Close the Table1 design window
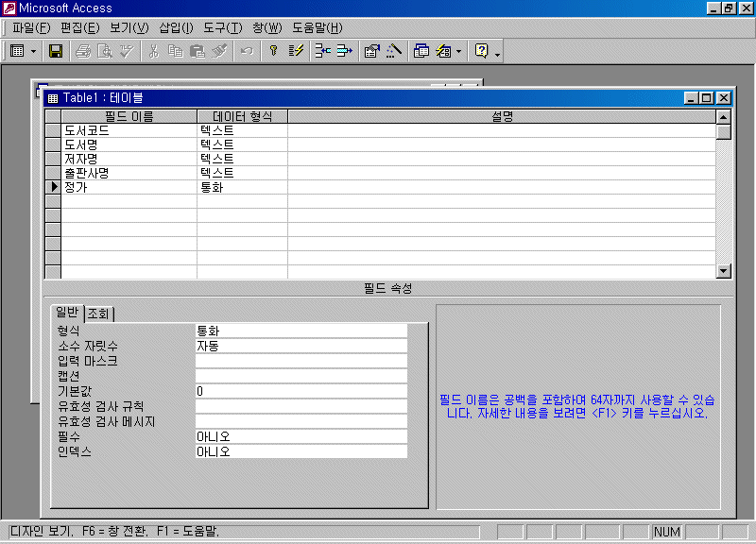This screenshot has width=756, height=544. [723, 98]
